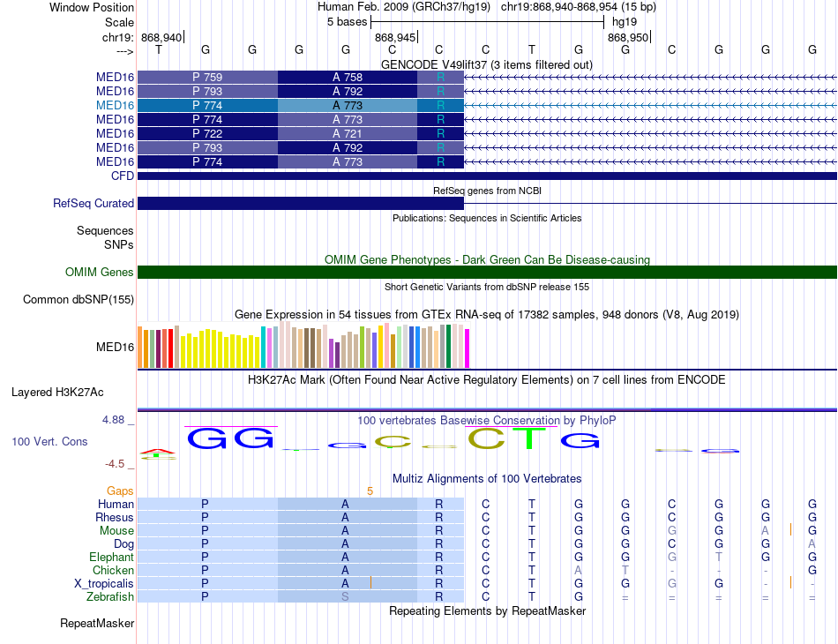Click the S residue in Zebrafish row
This screenshot has width=838, height=644.
click(x=345, y=596)
